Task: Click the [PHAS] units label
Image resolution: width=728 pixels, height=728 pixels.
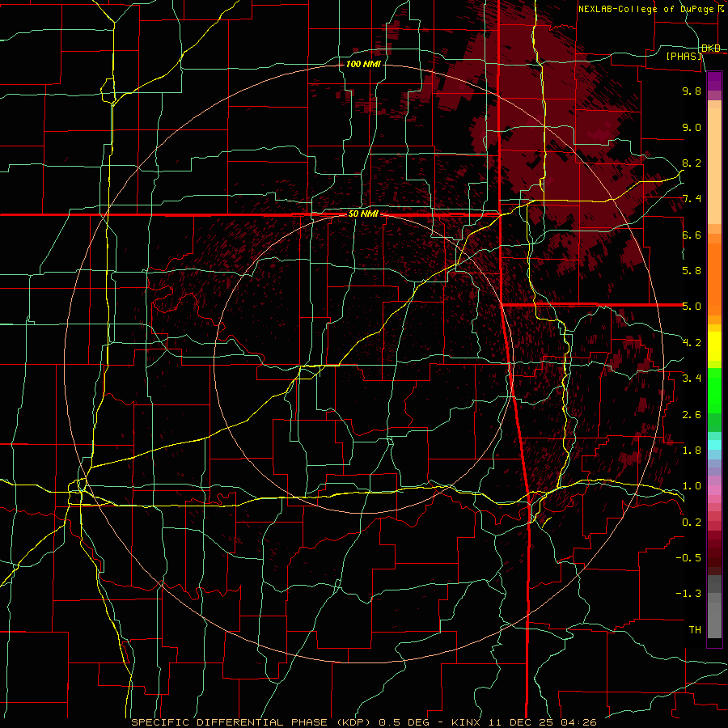Action: [684, 56]
